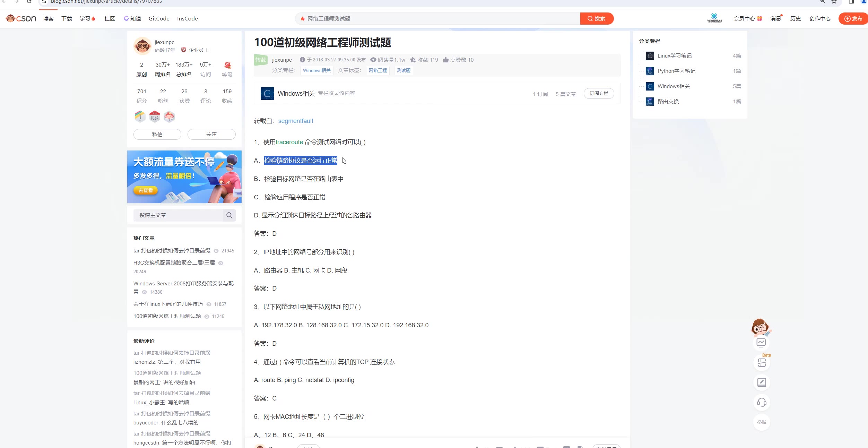Screen dimensions: 868x448
Task: Follow the segmentfault source link
Action: tap(295, 121)
